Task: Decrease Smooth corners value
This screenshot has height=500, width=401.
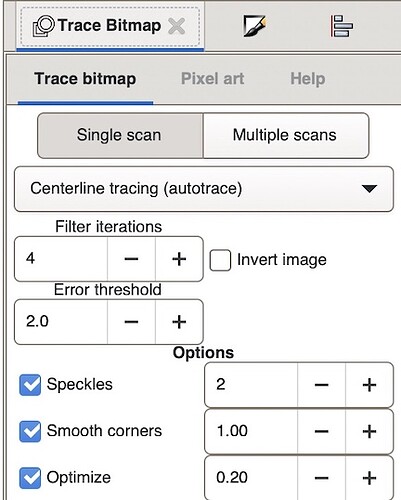Action: [x=322, y=432]
